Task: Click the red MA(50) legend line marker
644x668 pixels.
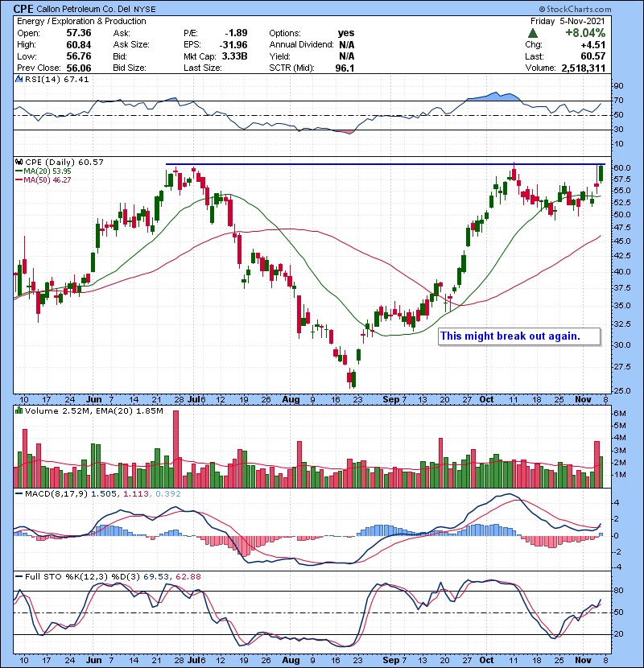Action: (x=19, y=180)
